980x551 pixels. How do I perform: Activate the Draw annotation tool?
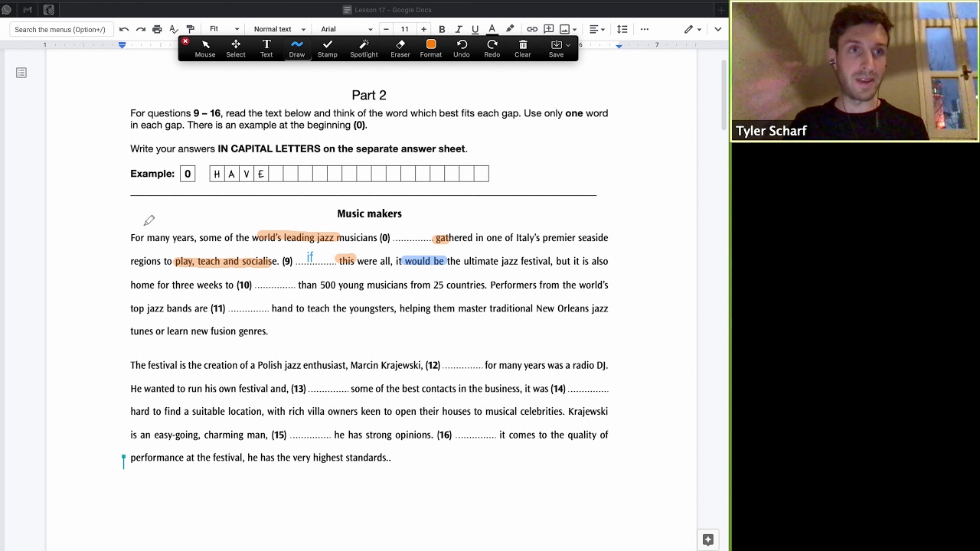pos(297,48)
